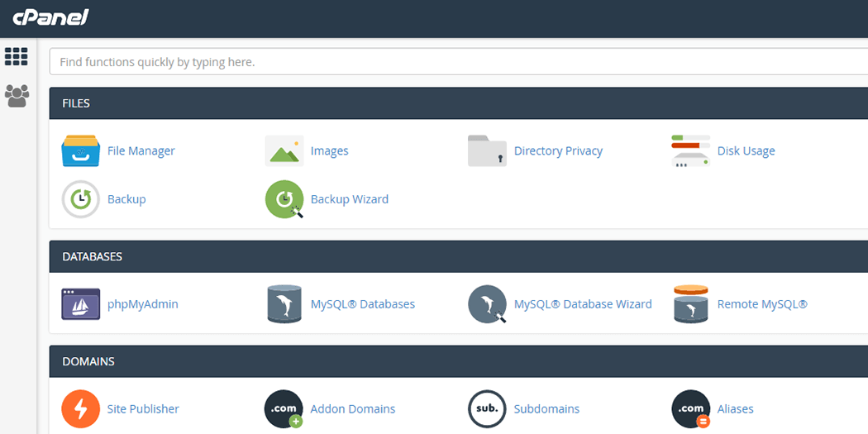This screenshot has height=434, width=868.
Task: Click the Home grid sidebar icon
Action: tap(17, 56)
